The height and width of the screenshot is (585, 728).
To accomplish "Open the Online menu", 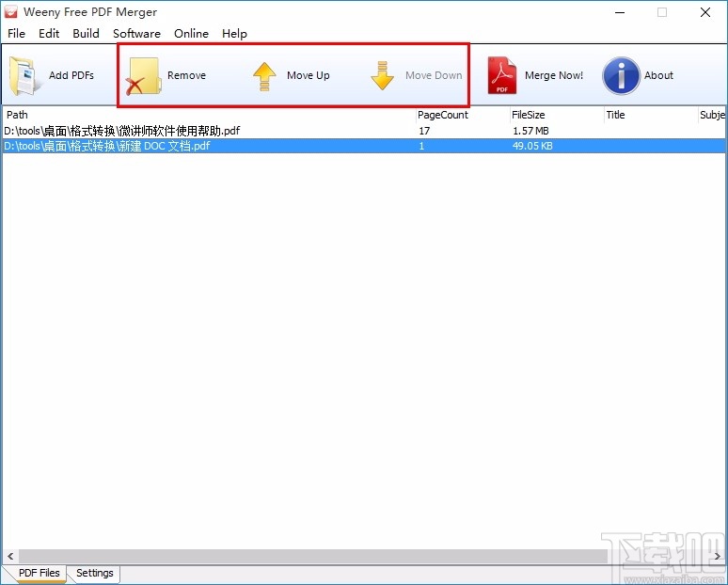I will 191,34.
